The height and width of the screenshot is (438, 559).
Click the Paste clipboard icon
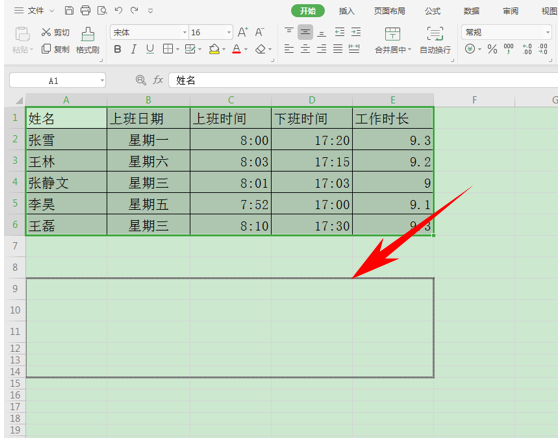pyautogui.click(x=22, y=34)
